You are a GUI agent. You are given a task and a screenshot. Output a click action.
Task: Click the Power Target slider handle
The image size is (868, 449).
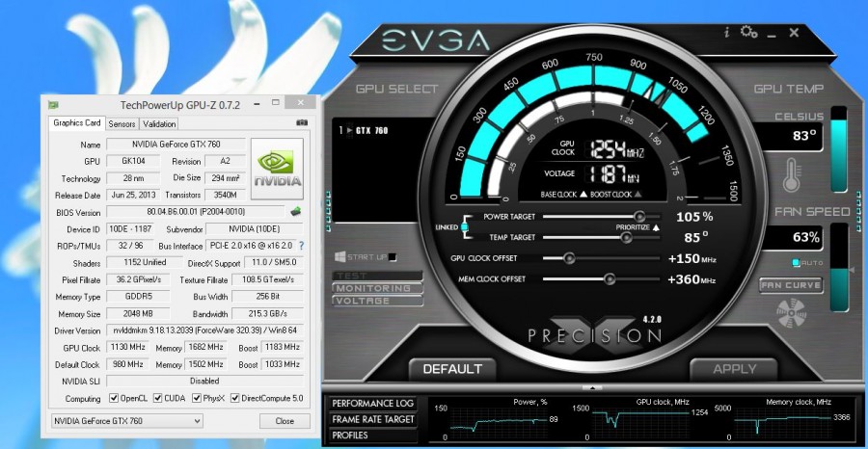[x=639, y=216]
